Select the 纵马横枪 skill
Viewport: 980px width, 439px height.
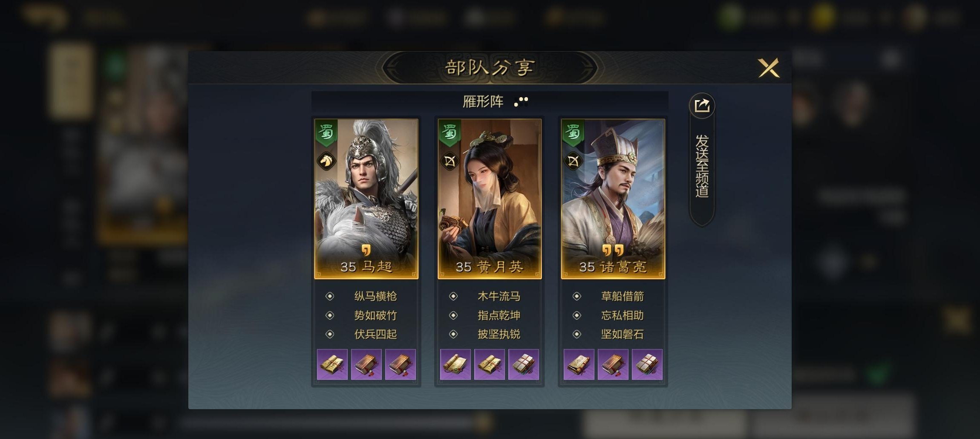pyautogui.click(x=375, y=296)
